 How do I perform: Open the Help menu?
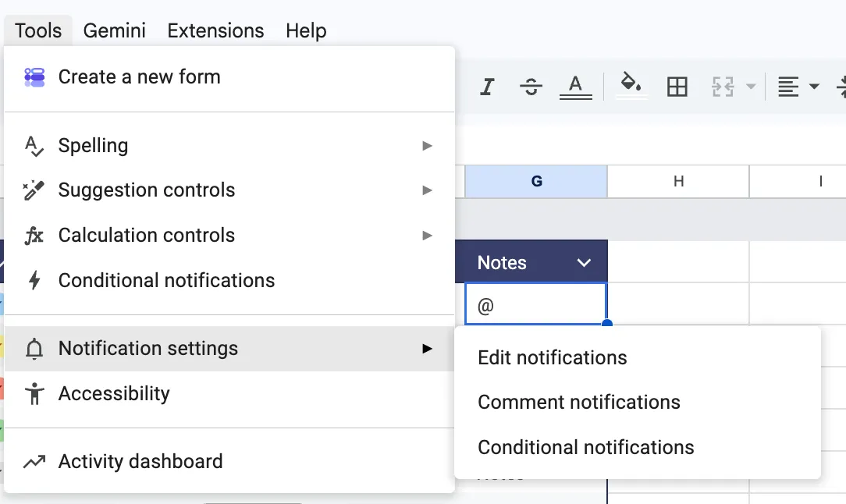306,30
